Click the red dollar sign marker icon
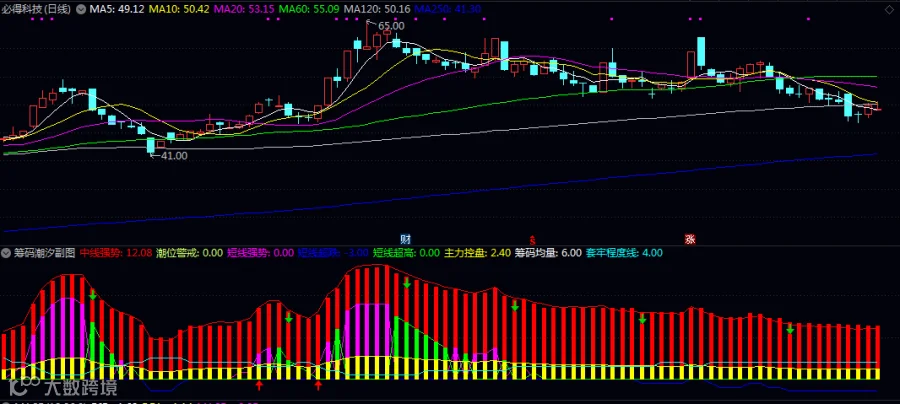This screenshot has height=404, width=900. (533, 239)
